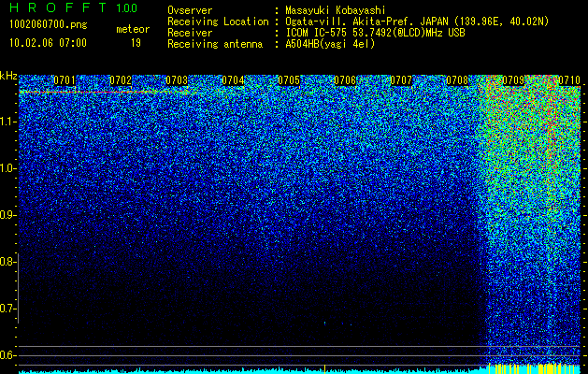Click the HROFFT title text
Image resolution: width=588 pixels, height=374 pixels.
(x=58, y=7)
